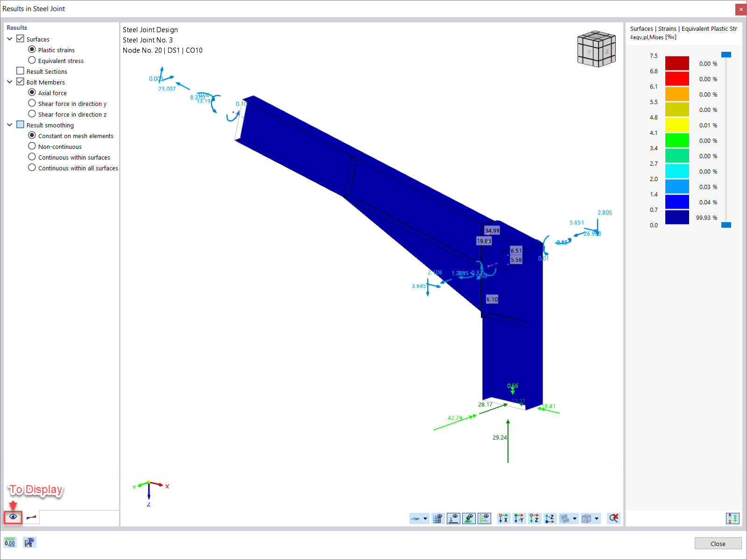Viewport: 747px width, 560px height.
Task: Click the color scale options icon
Action: (733, 518)
